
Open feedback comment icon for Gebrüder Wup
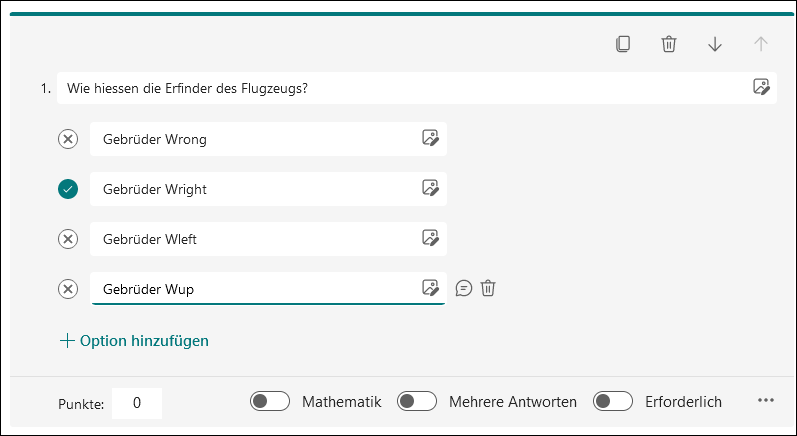[464, 288]
